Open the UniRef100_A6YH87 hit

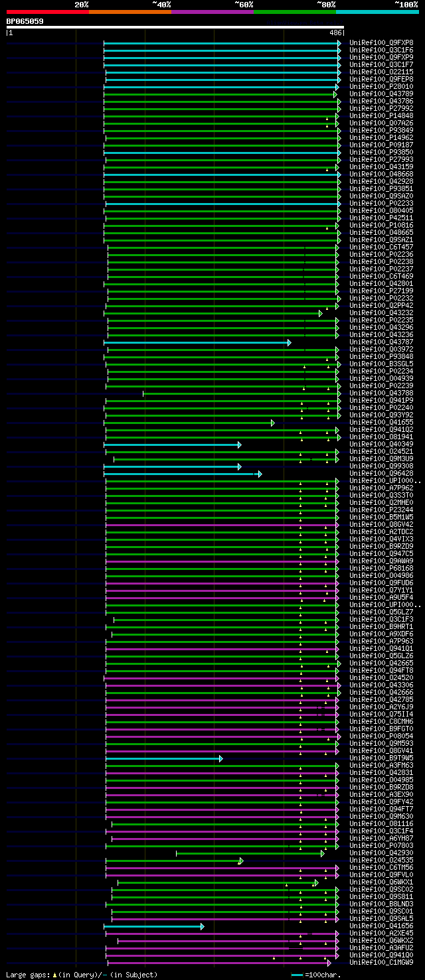click(x=381, y=838)
